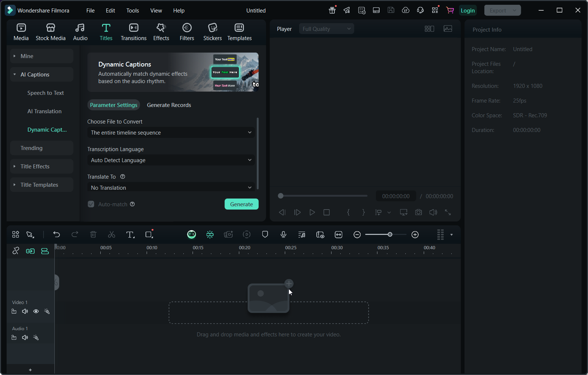
Task: Toggle the timeline link icon
Action: (30, 251)
